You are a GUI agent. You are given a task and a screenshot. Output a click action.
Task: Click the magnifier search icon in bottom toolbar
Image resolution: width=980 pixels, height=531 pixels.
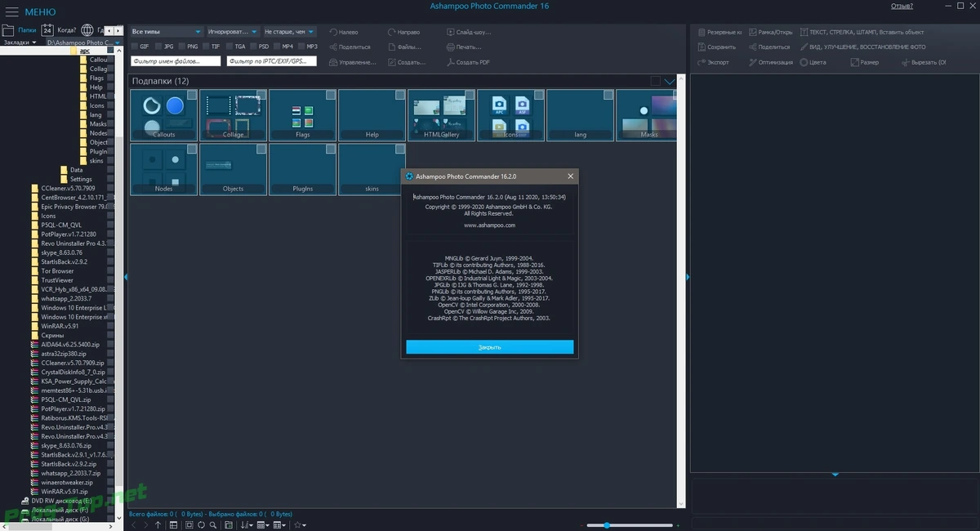(213, 525)
